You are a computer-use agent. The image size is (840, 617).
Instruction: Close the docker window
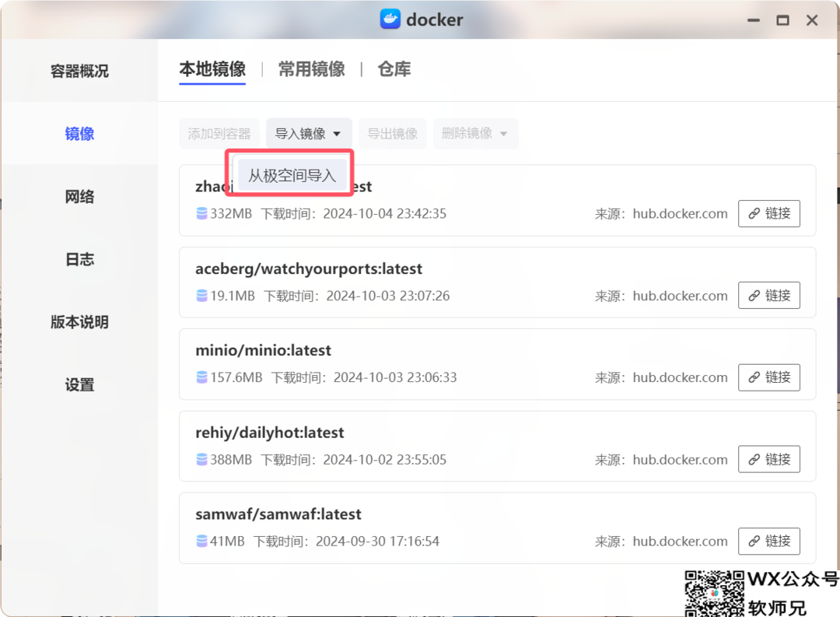point(812,20)
